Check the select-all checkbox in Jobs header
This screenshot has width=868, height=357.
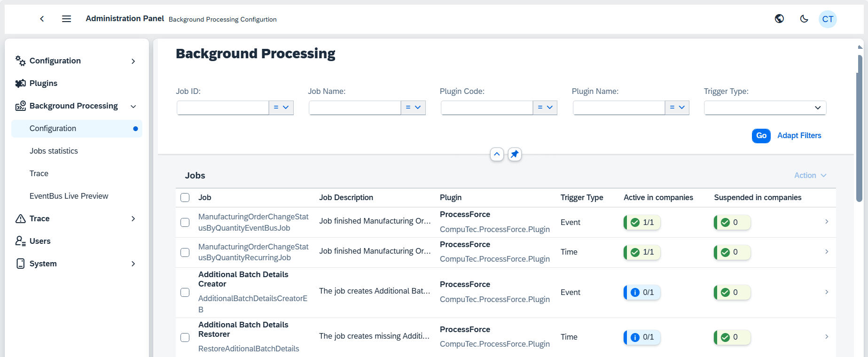tap(185, 197)
